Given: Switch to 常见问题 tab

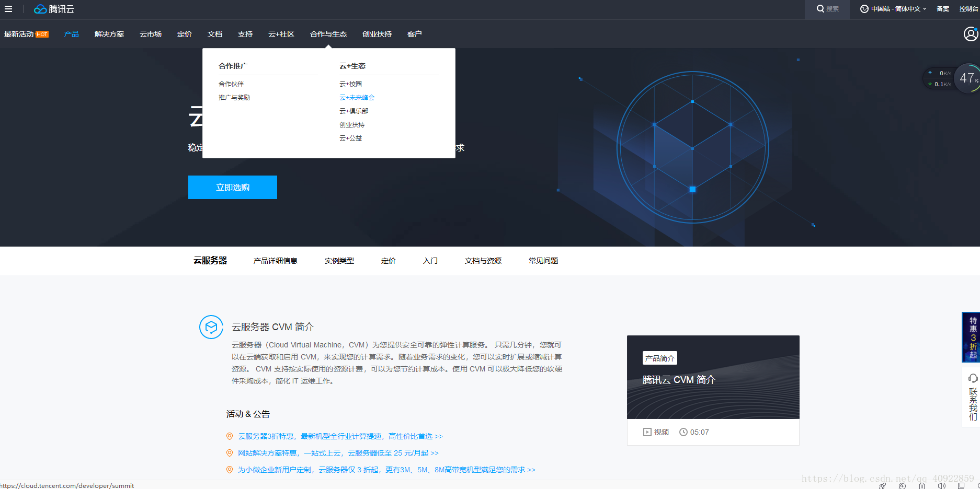Looking at the screenshot, I should point(543,261).
